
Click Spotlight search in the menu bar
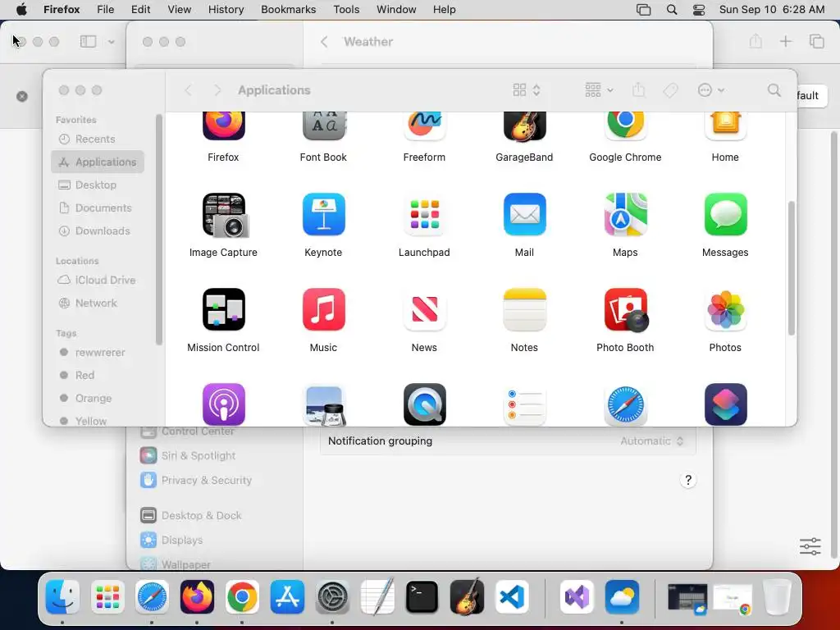tap(672, 10)
